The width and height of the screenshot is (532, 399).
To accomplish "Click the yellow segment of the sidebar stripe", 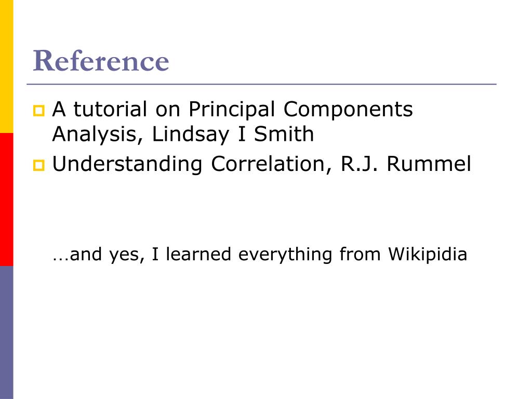I will pos(6,66).
